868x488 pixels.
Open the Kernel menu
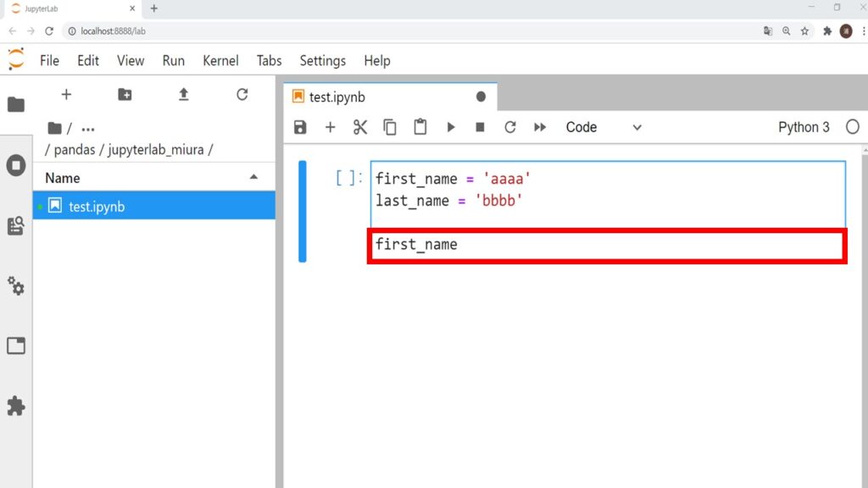pos(220,60)
